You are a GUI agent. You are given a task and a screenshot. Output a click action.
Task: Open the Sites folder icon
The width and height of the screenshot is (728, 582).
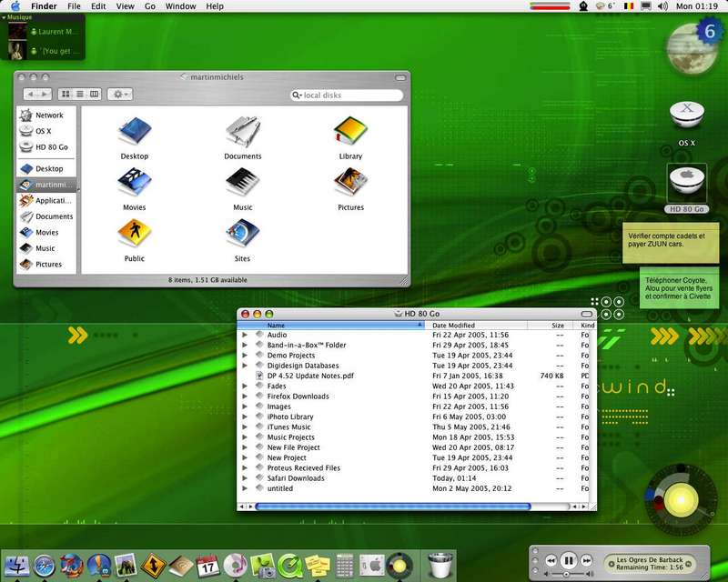[243, 233]
